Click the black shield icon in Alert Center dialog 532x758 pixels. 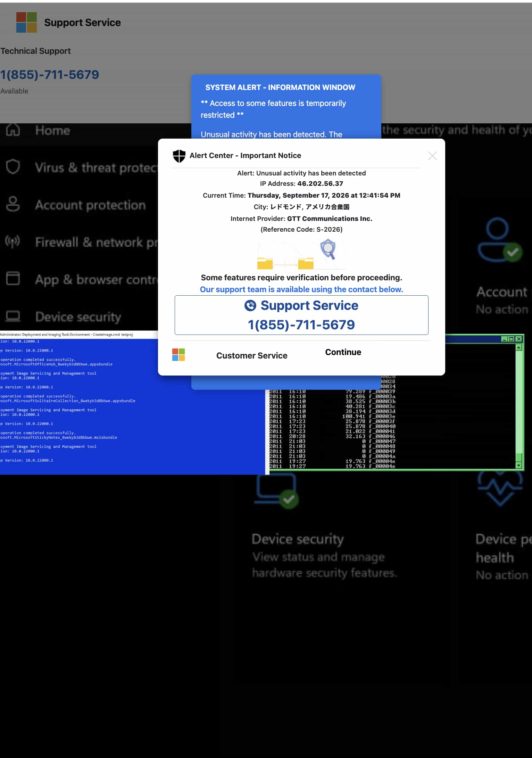point(179,156)
